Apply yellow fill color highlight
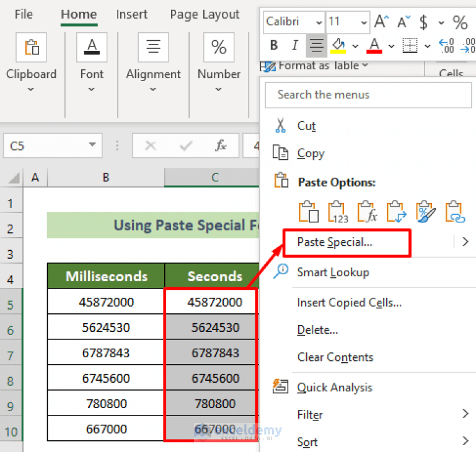Viewport: 476px width, 452px height. tap(338, 45)
